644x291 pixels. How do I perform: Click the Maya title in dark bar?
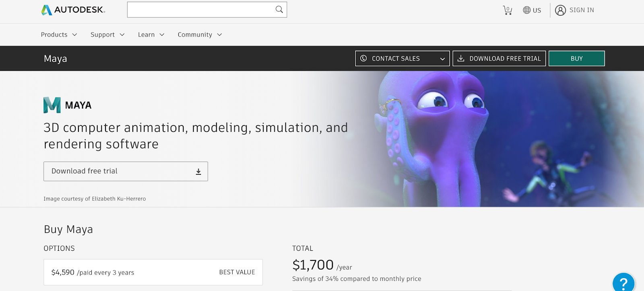tap(56, 59)
